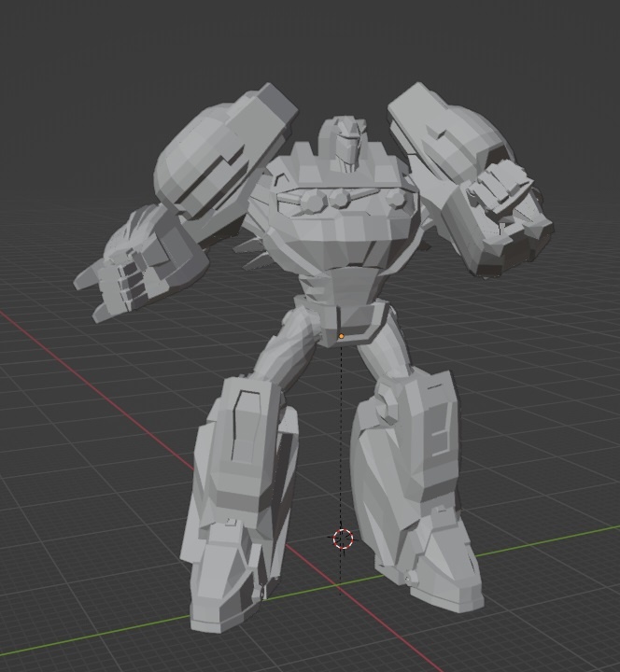Screen dimensions: 620x672
Task: Click the red-white 3D cursor
Action: tap(343, 539)
